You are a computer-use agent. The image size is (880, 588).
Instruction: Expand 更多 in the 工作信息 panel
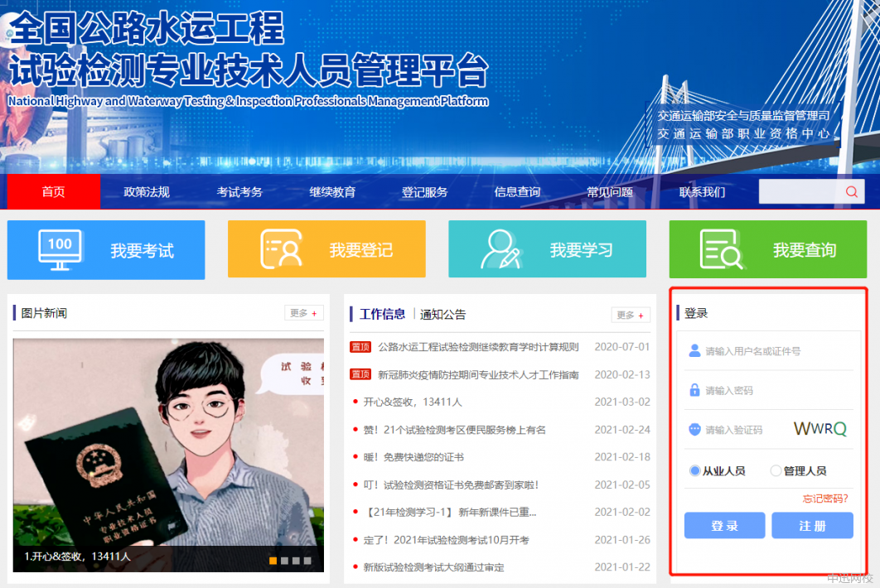click(x=631, y=315)
